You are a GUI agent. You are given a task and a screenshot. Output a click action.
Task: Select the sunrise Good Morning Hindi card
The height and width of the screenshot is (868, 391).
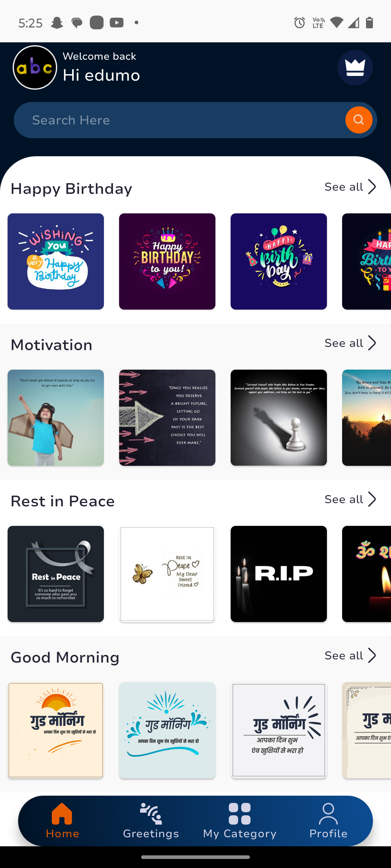tap(56, 730)
